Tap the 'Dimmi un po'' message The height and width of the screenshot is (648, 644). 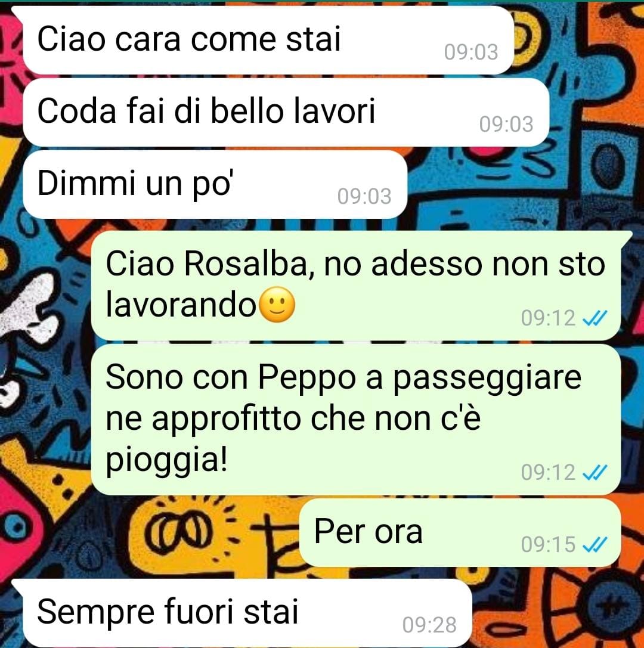215,184
